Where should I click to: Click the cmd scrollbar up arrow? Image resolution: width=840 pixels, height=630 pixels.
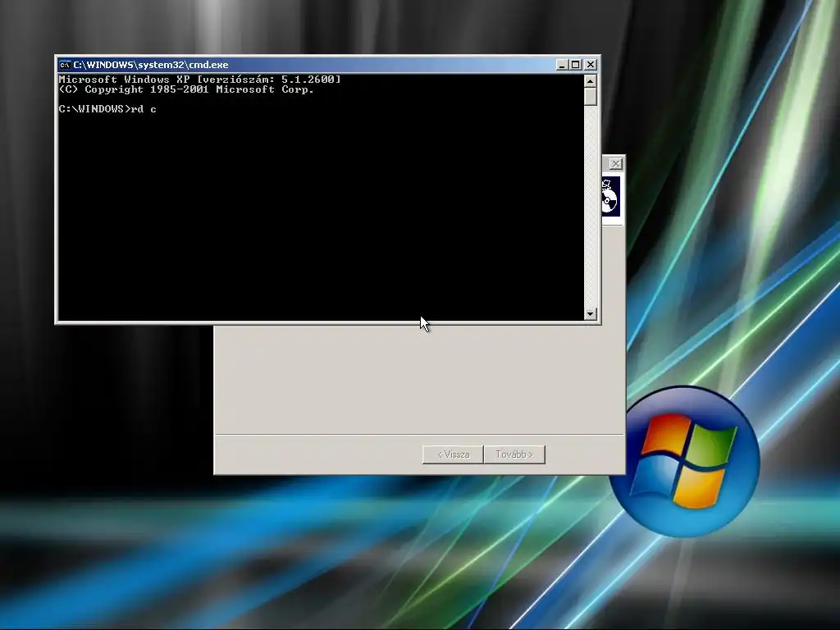591,81
